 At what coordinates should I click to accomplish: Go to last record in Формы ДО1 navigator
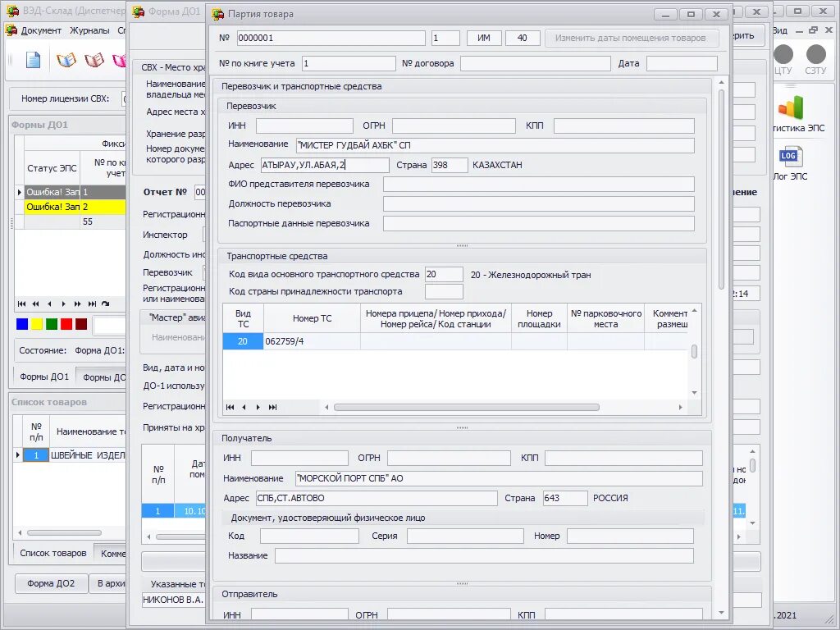point(92,304)
